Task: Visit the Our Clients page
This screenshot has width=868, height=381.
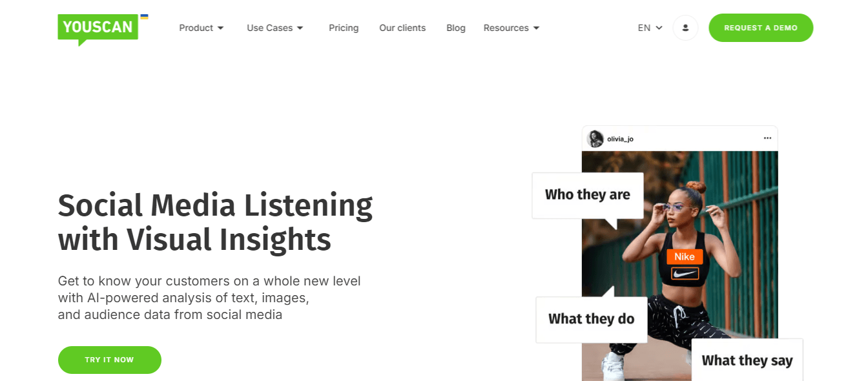Action: [x=402, y=28]
